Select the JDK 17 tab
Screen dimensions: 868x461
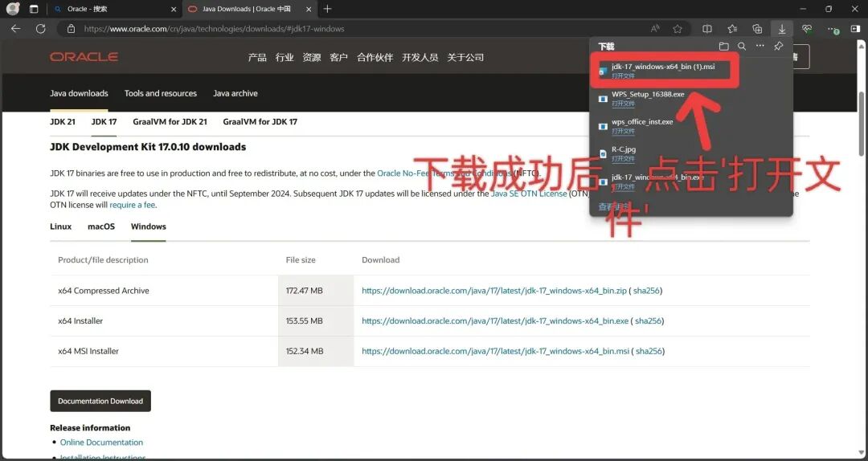(104, 121)
